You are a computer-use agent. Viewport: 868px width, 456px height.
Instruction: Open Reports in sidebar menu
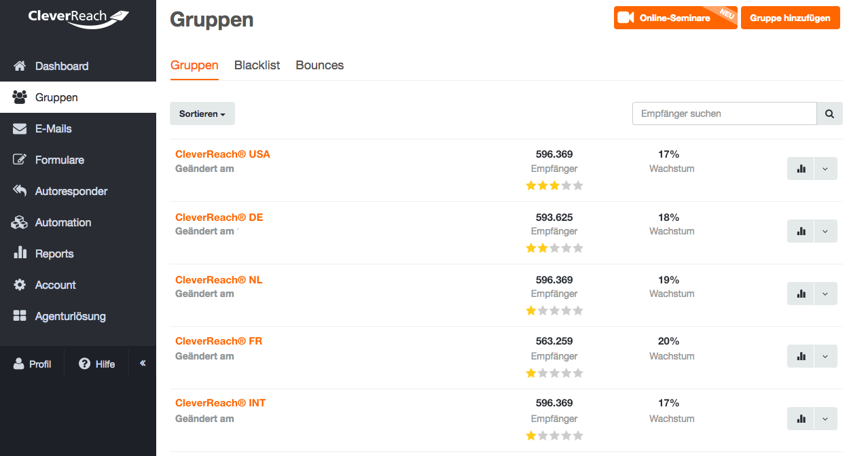click(x=78, y=253)
